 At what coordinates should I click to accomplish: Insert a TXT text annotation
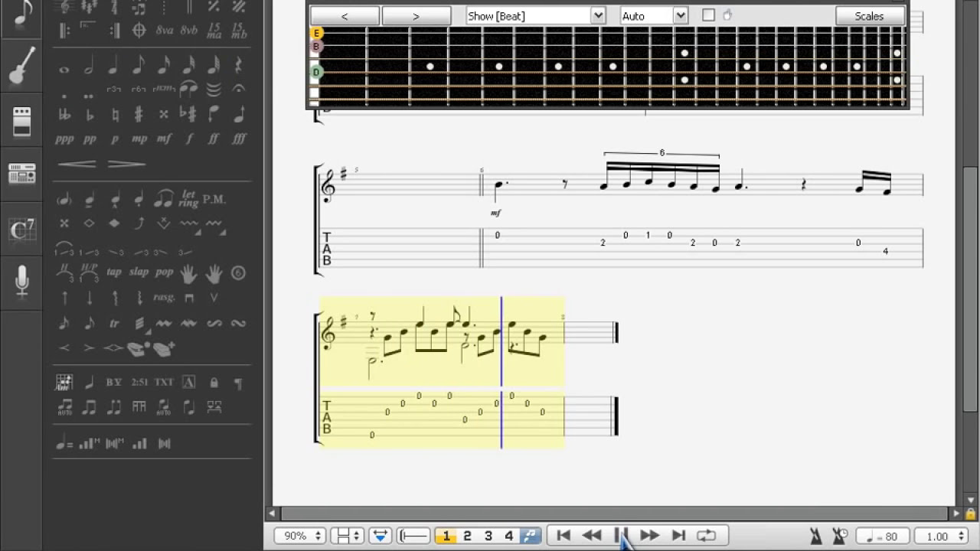(164, 382)
